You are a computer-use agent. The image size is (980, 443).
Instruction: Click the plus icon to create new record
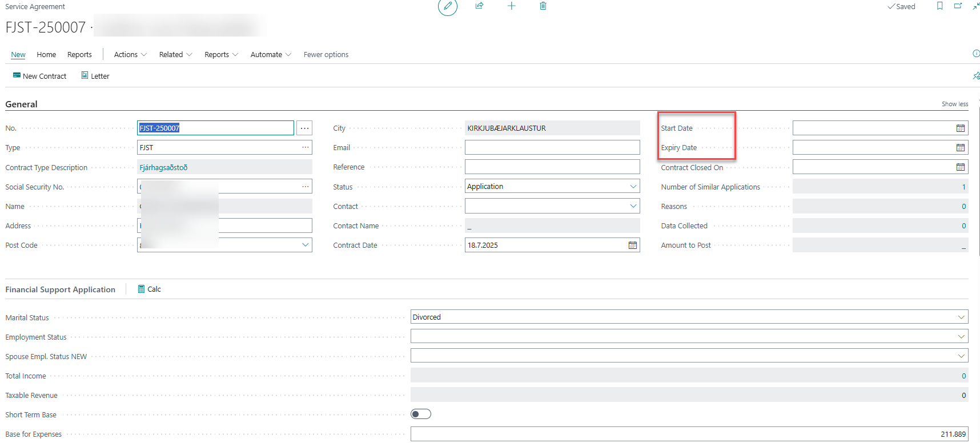point(511,6)
